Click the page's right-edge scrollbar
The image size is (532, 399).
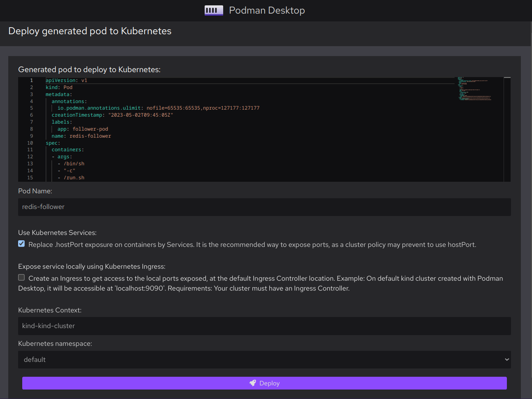[x=531, y=210]
